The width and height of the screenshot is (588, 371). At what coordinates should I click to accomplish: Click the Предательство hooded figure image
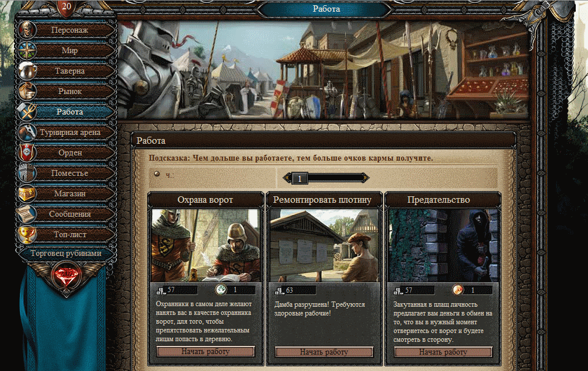click(443, 245)
